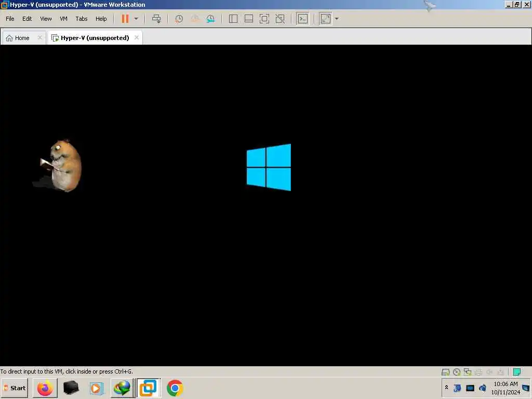Open the File menu
Viewport: 532px width, 399px height.
10,19
